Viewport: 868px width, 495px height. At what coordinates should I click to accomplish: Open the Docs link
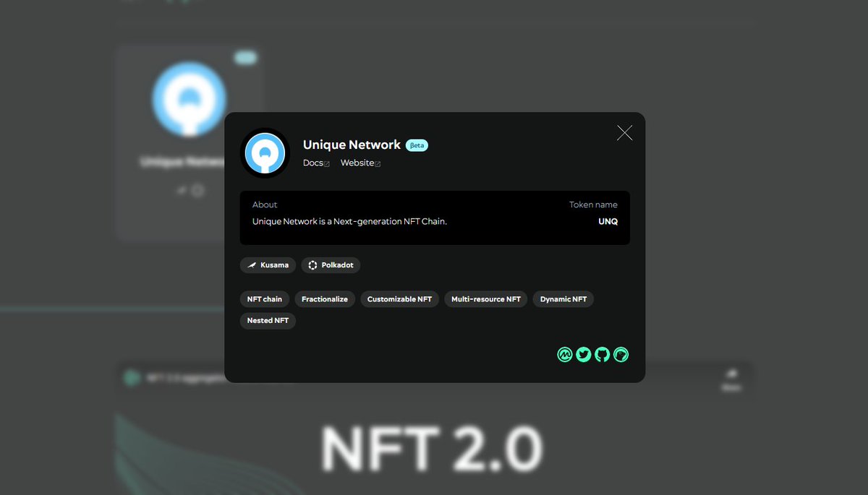point(316,163)
